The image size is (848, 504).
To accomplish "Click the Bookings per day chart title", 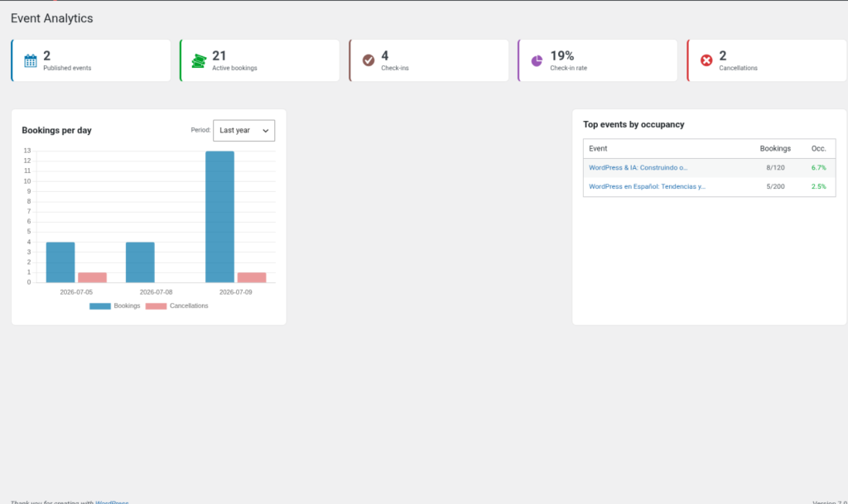I will coord(57,130).
